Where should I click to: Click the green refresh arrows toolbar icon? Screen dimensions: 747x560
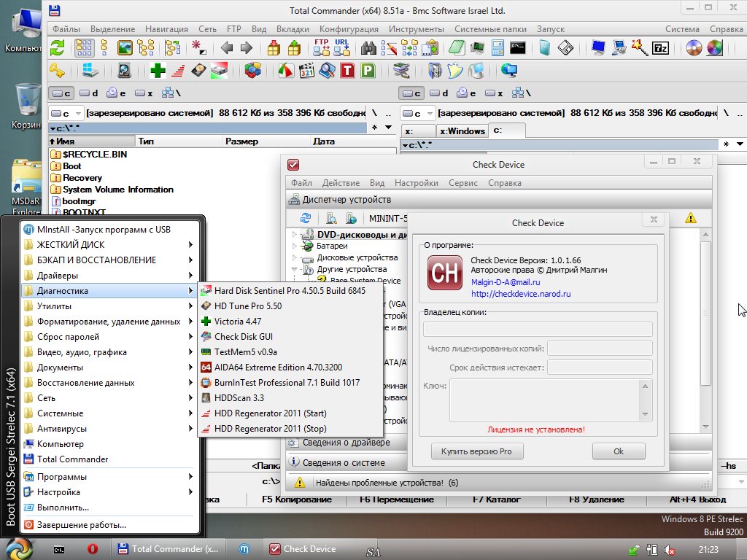pyautogui.click(x=57, y=48)
